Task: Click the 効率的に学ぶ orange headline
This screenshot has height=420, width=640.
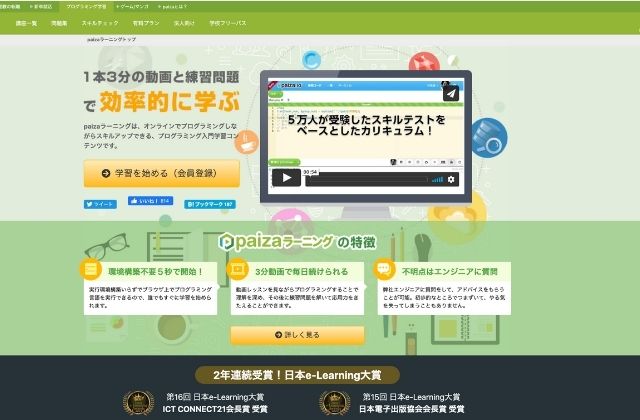Action: pos(169,102)
